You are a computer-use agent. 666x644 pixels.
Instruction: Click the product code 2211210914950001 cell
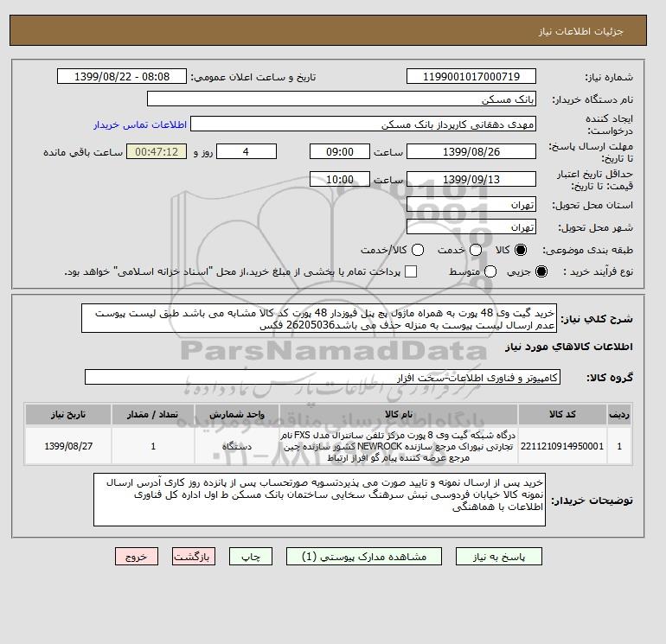[x=562, y=446]
